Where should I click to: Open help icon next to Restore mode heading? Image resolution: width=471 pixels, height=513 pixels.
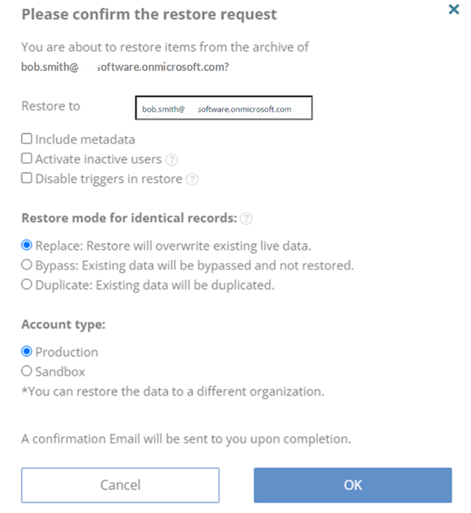[x=246, y=219]
